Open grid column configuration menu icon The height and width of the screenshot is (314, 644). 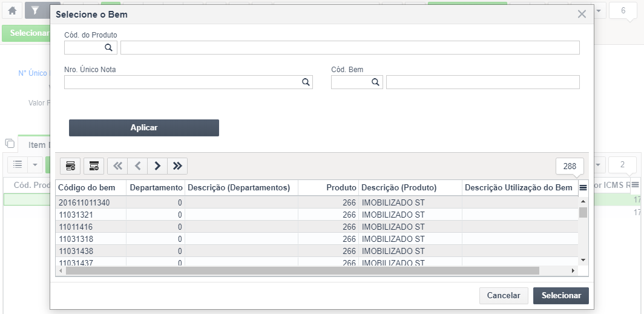(583, 188)
